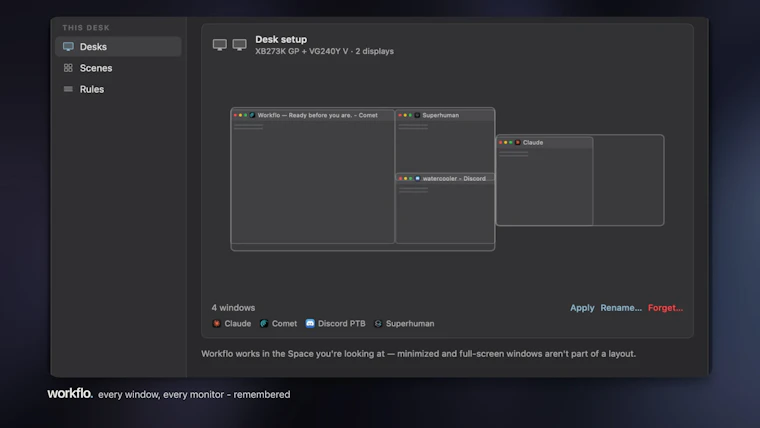
Task: Click the Comet app icon in the windows list
Action: pos(264,323)
